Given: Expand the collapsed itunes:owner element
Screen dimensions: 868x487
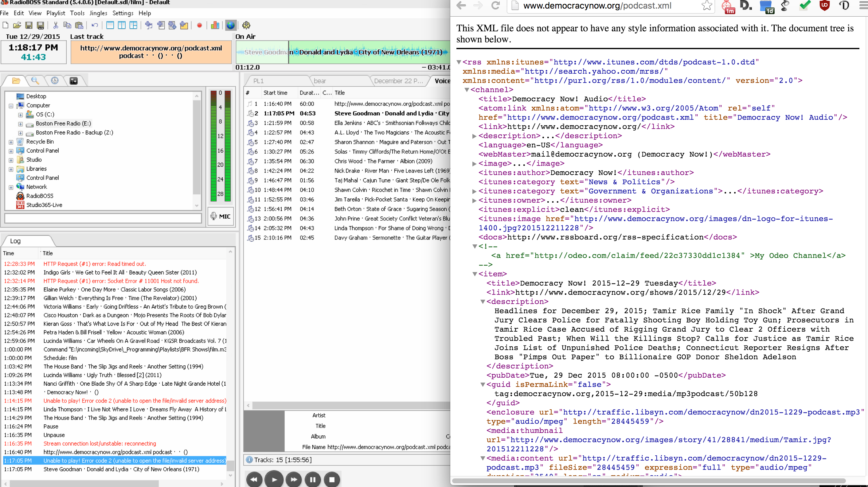Looking at the screenshot, I should click(474, 201).
